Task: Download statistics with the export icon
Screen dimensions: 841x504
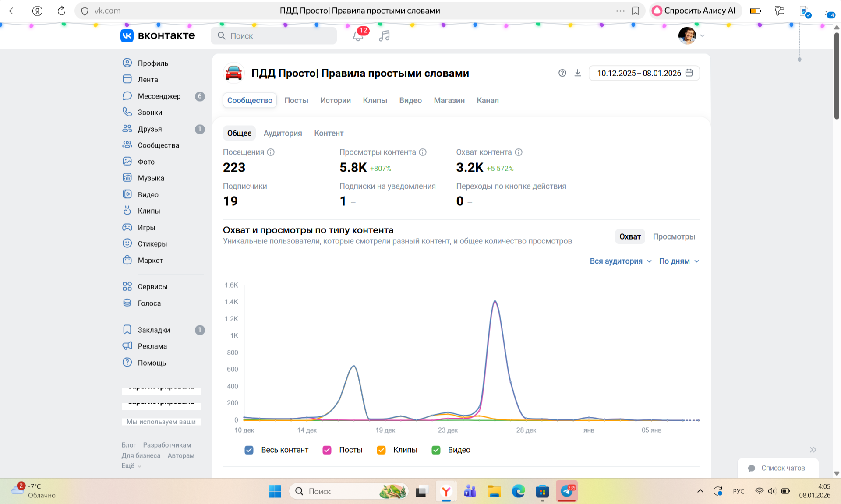Action: coord(578,73)
